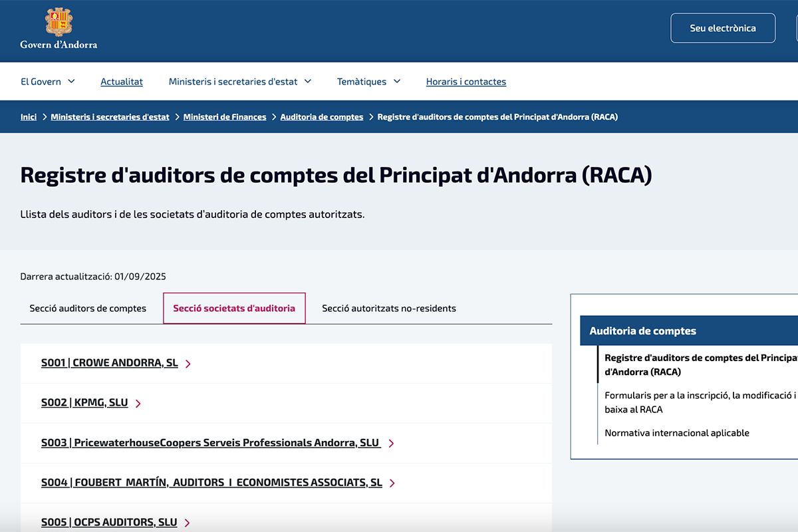Click the Govern d'Andorra coat of arms logo

[59, 22]
